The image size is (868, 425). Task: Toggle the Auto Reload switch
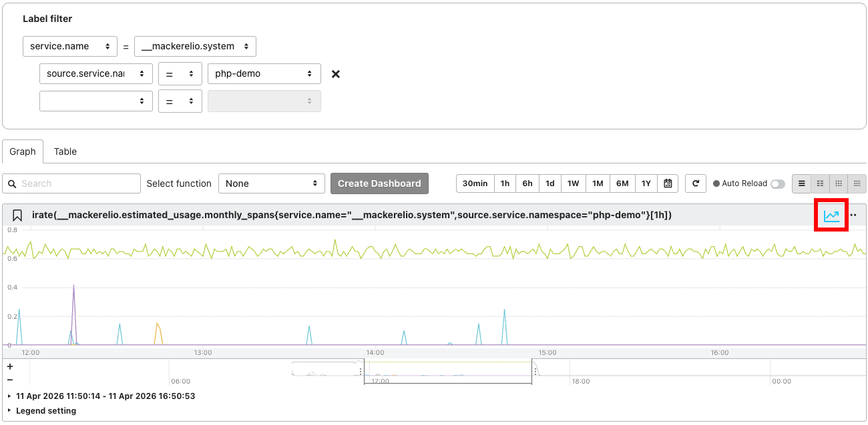778,183
